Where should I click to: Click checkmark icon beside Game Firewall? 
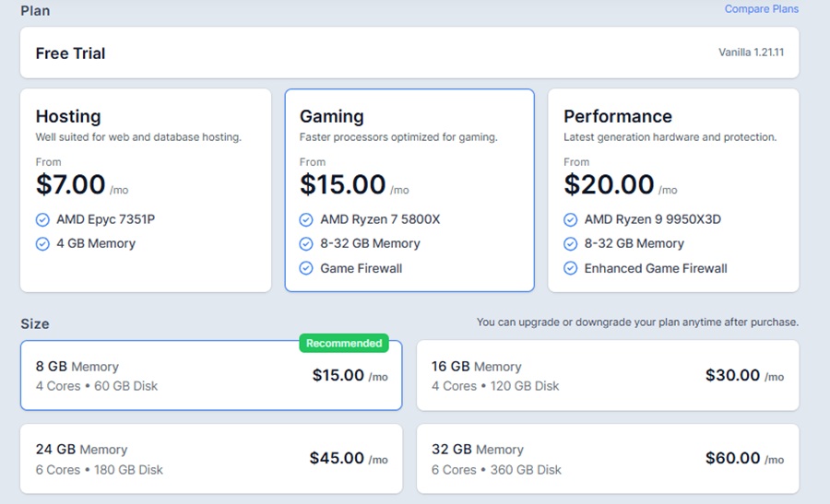[306, 269]
